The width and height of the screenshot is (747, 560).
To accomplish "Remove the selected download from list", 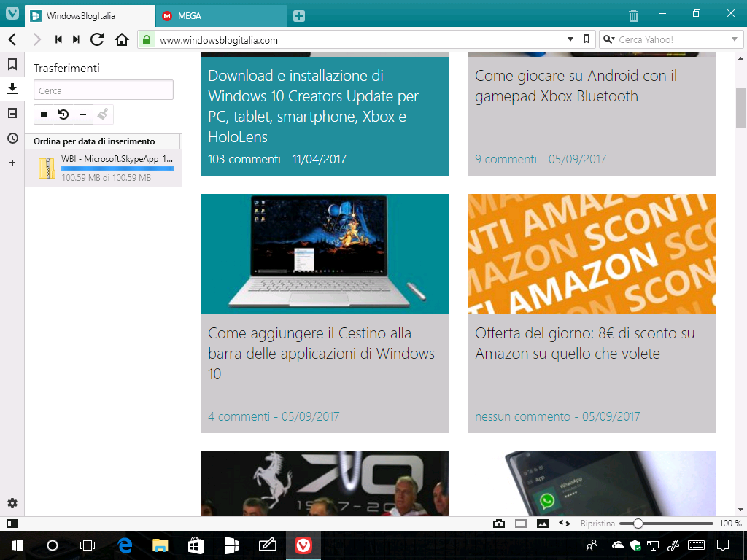I will pos(83,114).
